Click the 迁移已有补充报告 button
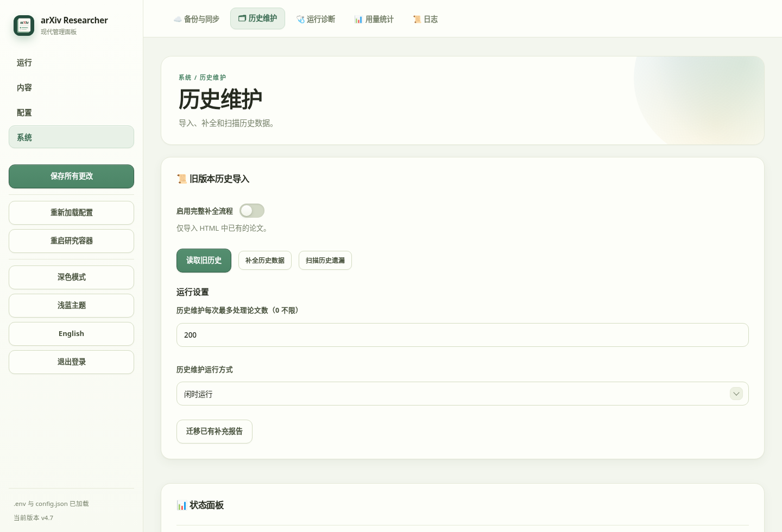 (215, 432)
